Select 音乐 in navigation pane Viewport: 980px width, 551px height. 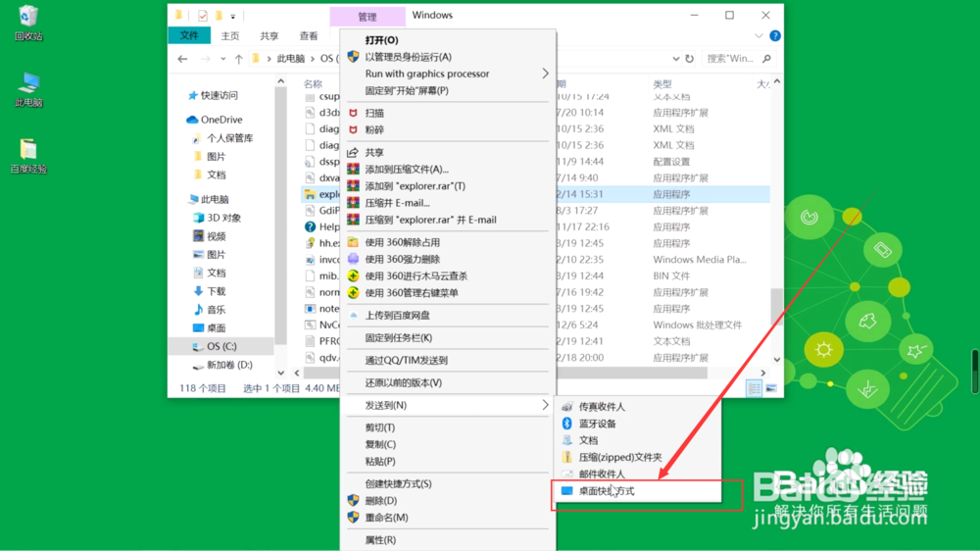(x=210, y=310)
